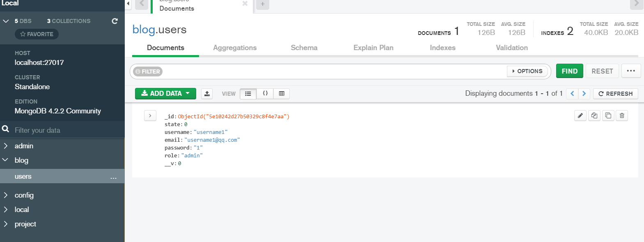Close the blog.users Documents tab

(245, 4)
